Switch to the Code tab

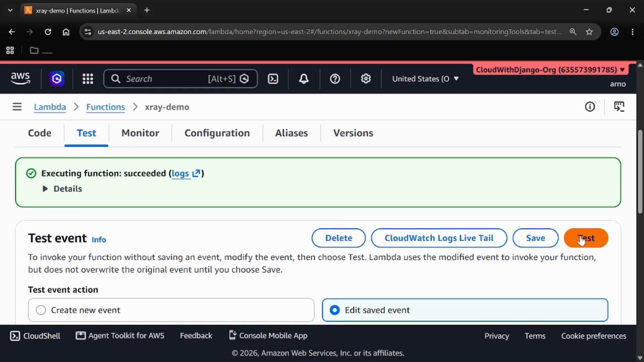tap(40, 133)
